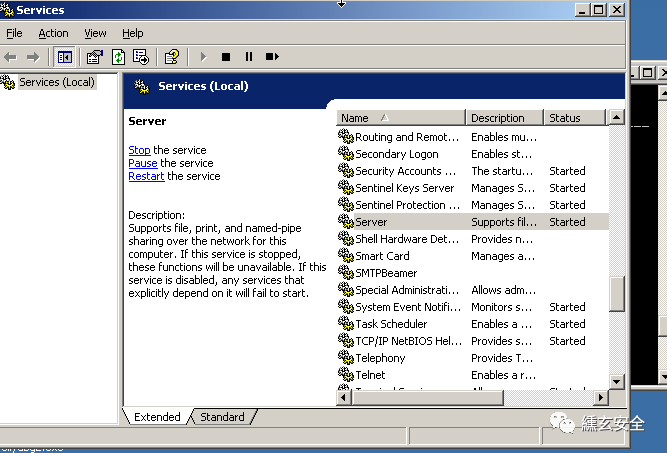
Task: Click the Start Service play icon
Action: [x=203, y=57]
